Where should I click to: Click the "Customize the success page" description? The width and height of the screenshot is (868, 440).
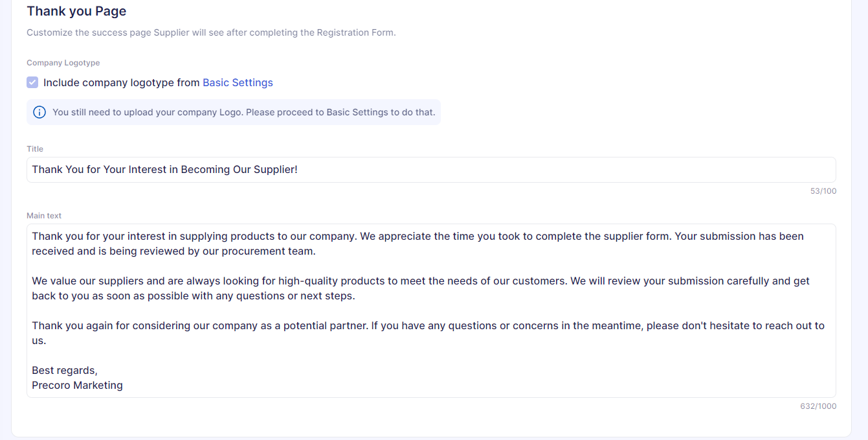(x=211, y=32)
